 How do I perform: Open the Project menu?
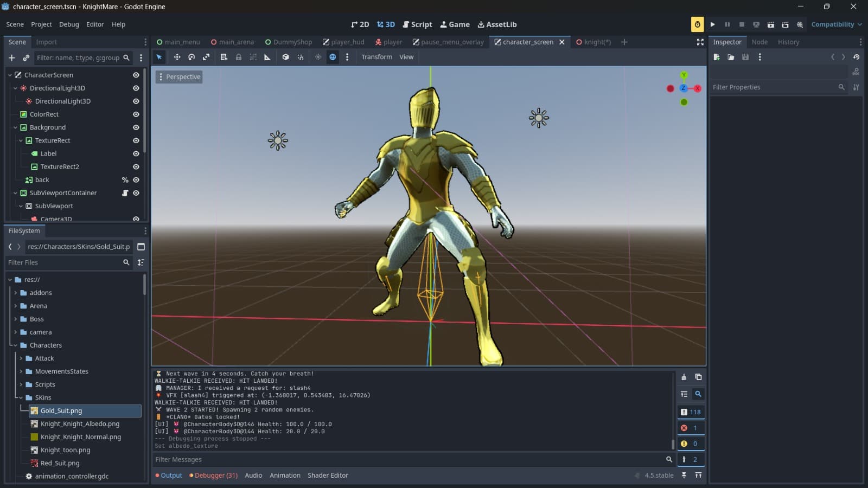(x=41, y=24)
